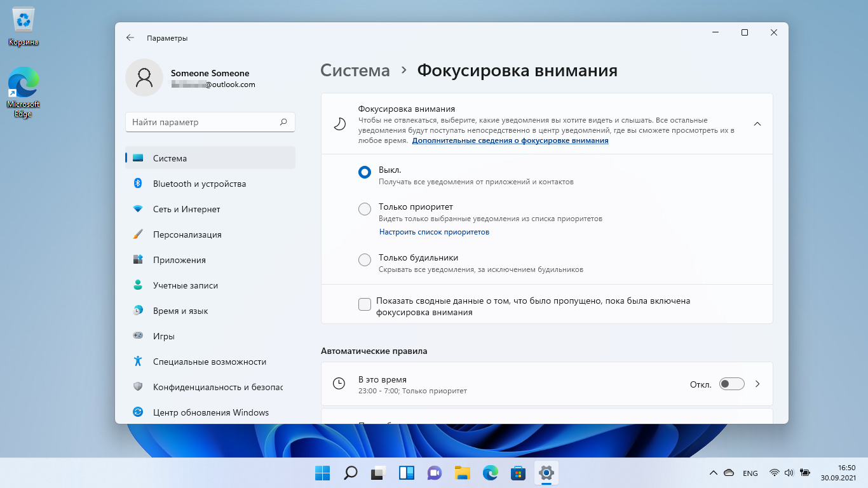Viewport: 868px width, 488px height.
Task: Open the Widgets taskbar button
Action: [407, 473]
